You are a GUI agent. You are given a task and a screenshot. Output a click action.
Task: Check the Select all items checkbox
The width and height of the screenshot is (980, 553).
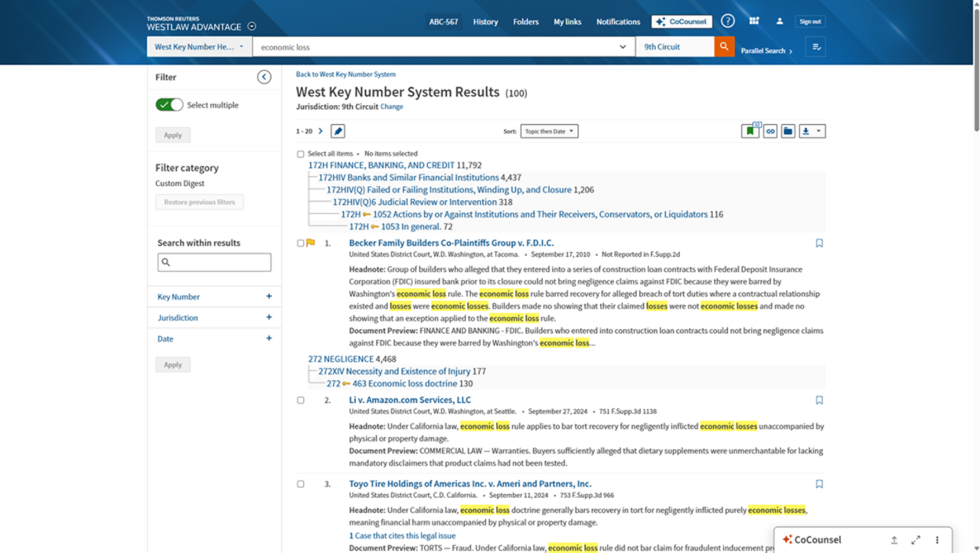point(301,154)
